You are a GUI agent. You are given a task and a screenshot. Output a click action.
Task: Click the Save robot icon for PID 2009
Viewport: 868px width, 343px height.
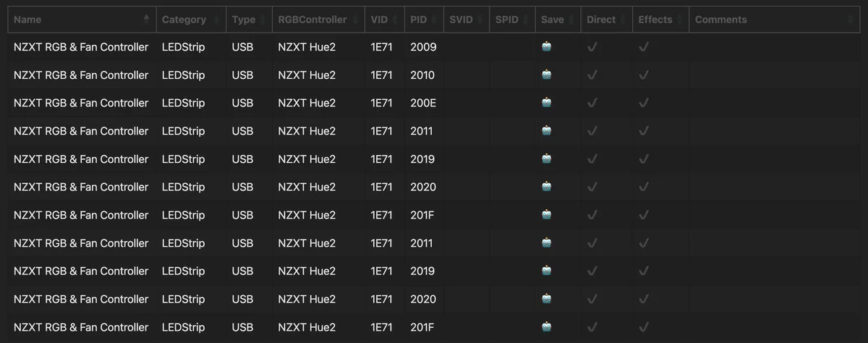(547, 47)
